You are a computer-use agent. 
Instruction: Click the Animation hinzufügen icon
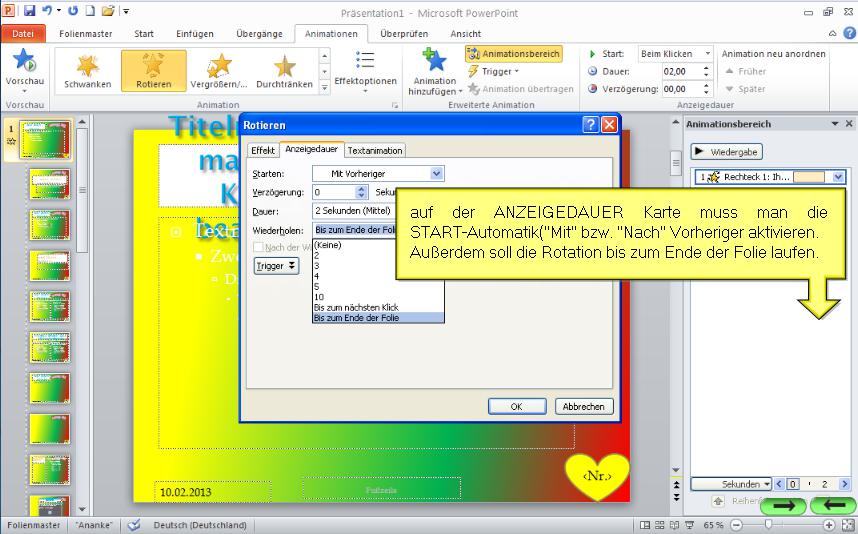[435, 62]
